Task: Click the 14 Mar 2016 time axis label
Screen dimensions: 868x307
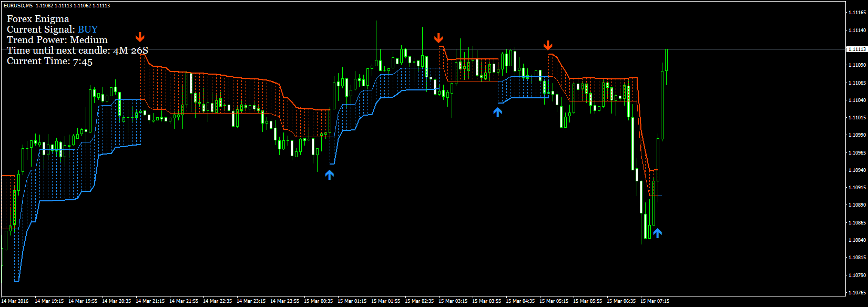Action: (x=15, y=301)
